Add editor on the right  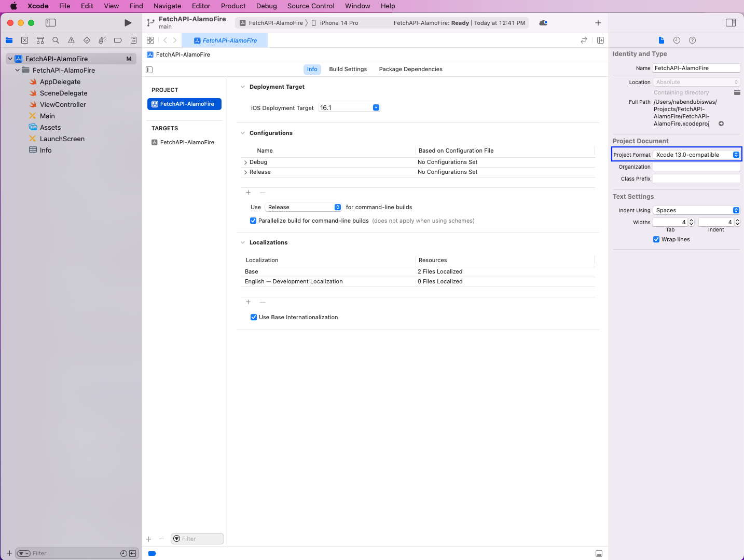tap(600, 40)
